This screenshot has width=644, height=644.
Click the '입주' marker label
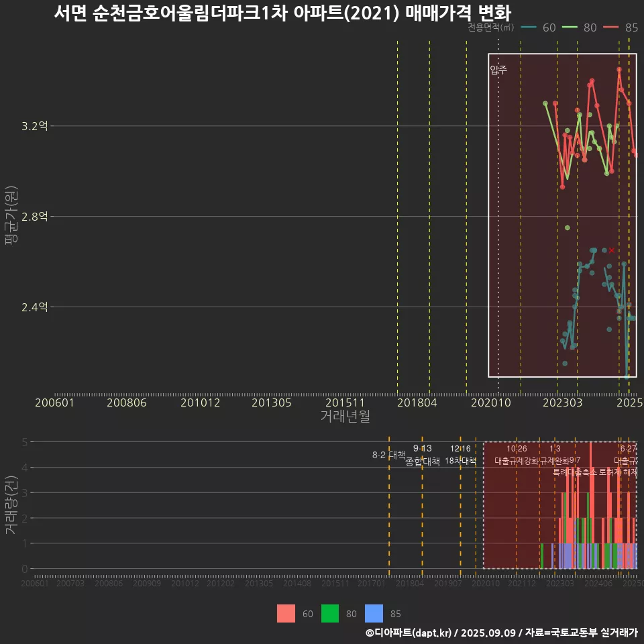coord(498,70)
